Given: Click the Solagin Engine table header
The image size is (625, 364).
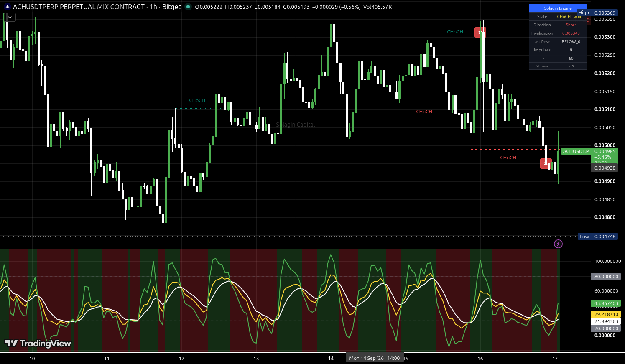Looking at the screenshot, I should [558, 8].
